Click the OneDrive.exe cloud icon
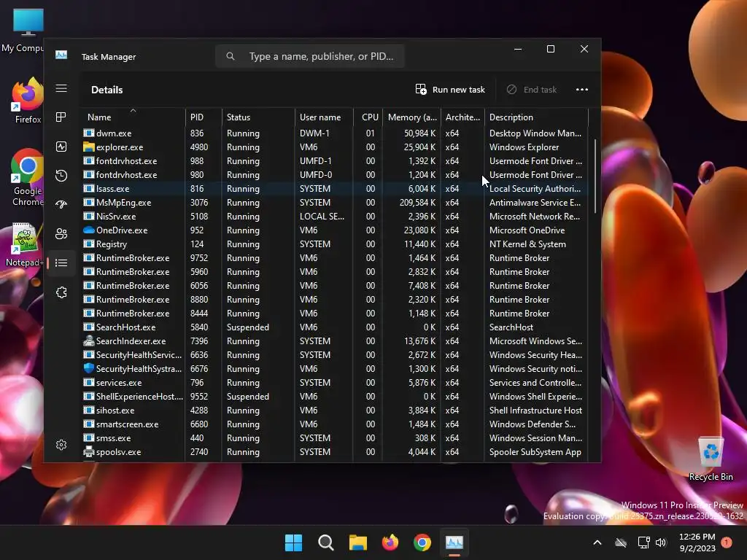This screenshot has width=747, height=560. [88, 230]
